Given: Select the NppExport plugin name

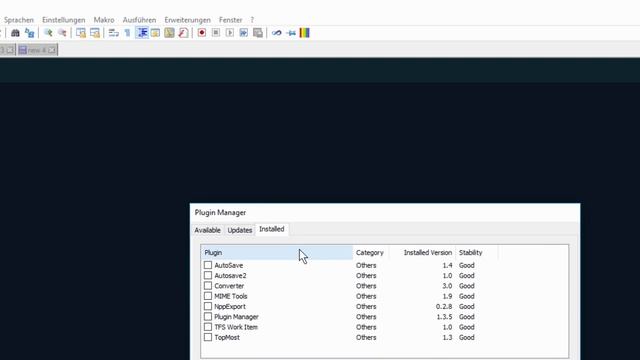Looking at the screenshot, I should 230,307.
